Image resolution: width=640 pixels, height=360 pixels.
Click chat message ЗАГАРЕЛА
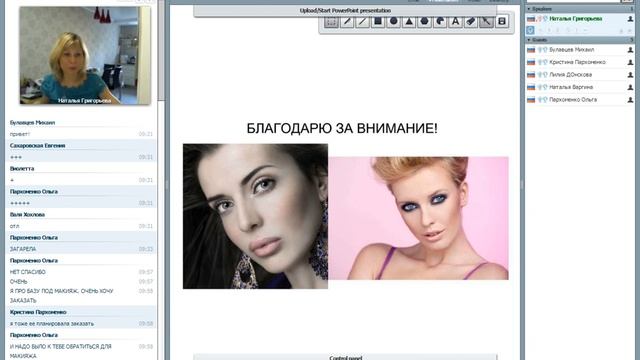tap(23, 249)
